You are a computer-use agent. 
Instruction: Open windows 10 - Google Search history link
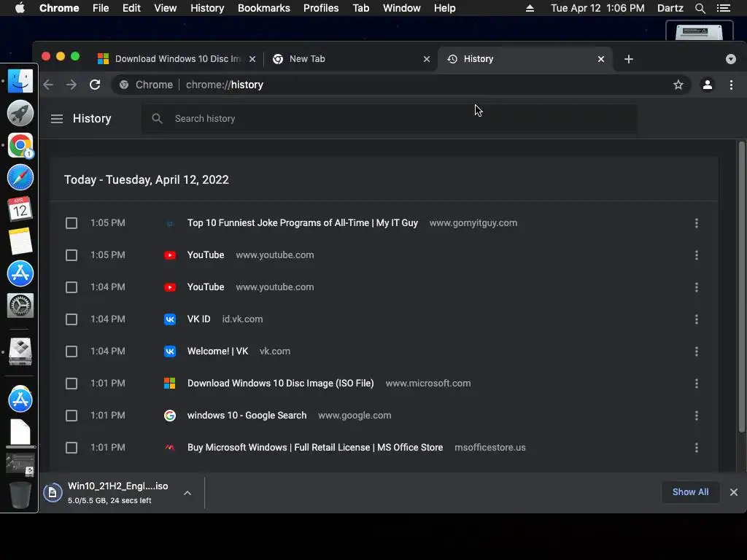coord(247,416)
